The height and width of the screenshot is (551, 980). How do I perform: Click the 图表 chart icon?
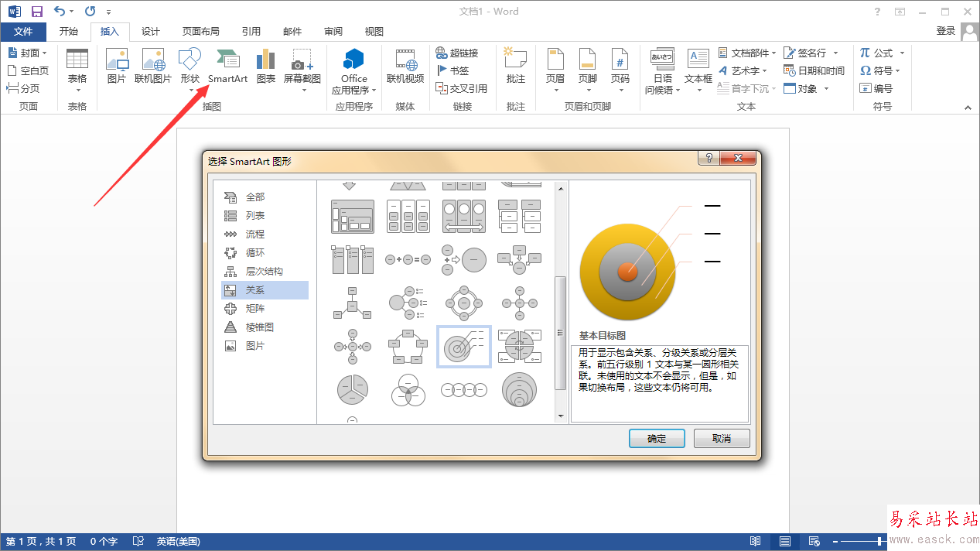[x=266, y=67]
